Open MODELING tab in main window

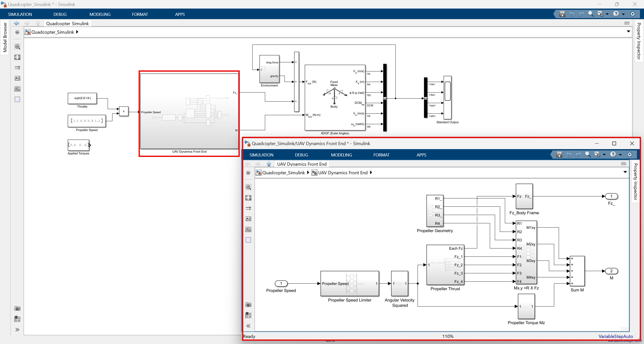point(100,14)
